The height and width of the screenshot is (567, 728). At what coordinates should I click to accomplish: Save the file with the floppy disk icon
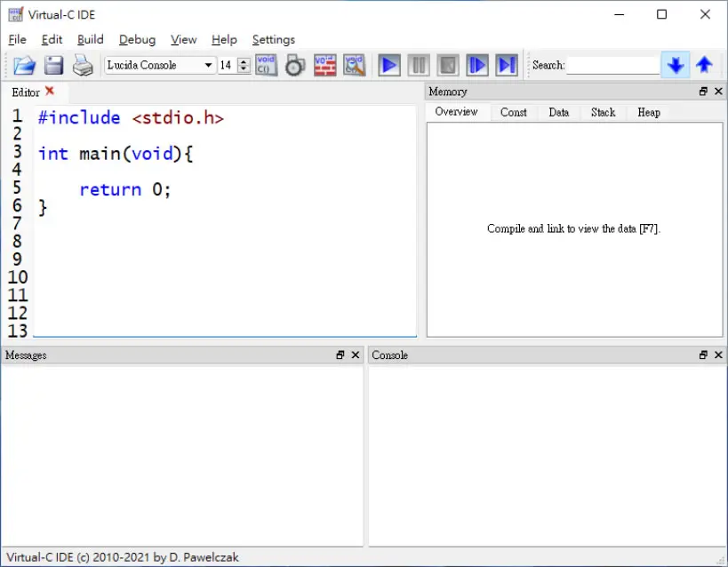click(54, 65)
